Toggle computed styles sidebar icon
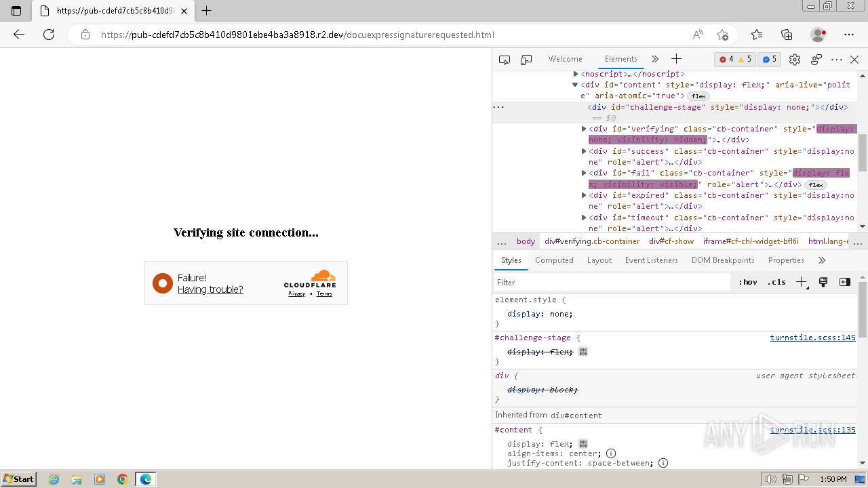This screenshot has height=488, width=868. tap(845, 282)
